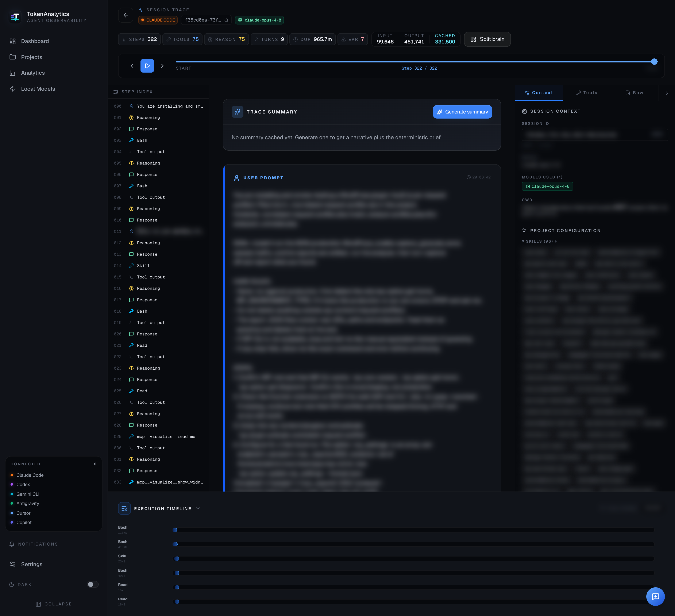Screen dimensions: 675x616
Task: Click the step slider handle
Action: tap(654, 62)
